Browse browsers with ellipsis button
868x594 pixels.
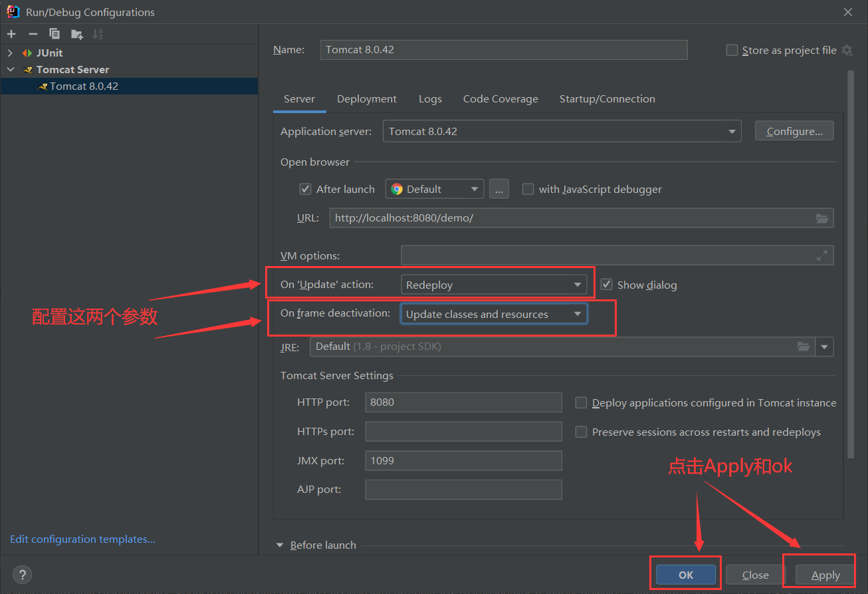click(499, 189)
